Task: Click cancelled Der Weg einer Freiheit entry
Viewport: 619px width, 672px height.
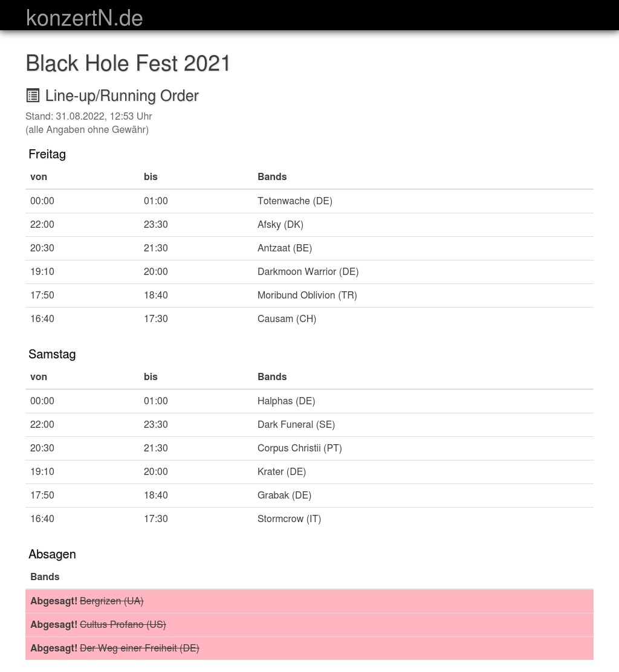Action: click(x=139, y=648)
